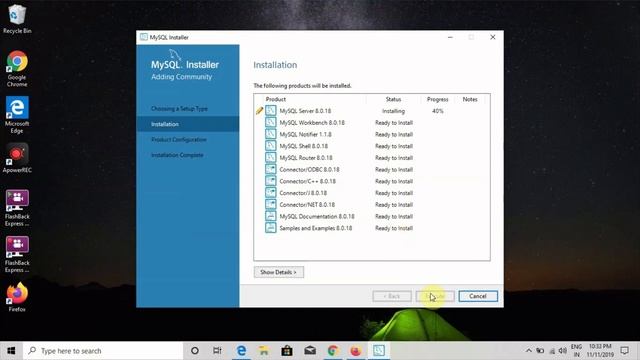Open the Windows Start menu
Image resolution: width=640 pixels, height=360 pixels.
coord(11,351)
